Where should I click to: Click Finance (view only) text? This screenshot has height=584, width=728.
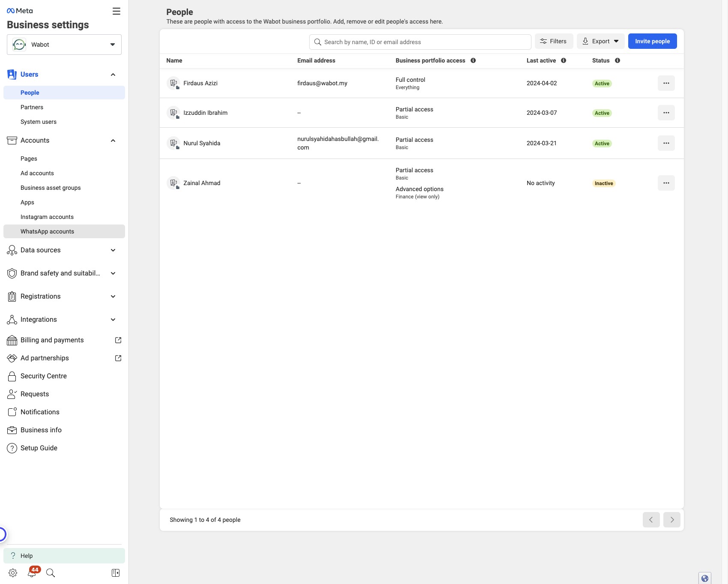pos(418,197)
